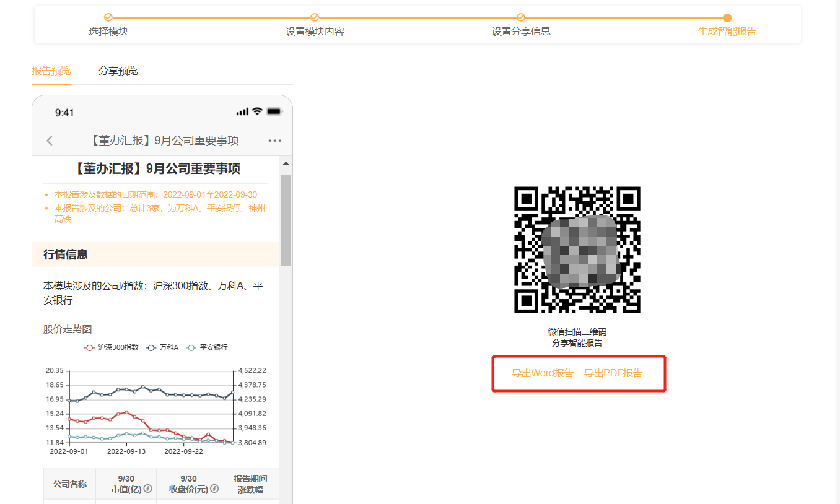Toggle 沪深300指数 legend marker
Image resolution: width=840 pixels, height=504 pixels.
(x=90, y=348)
